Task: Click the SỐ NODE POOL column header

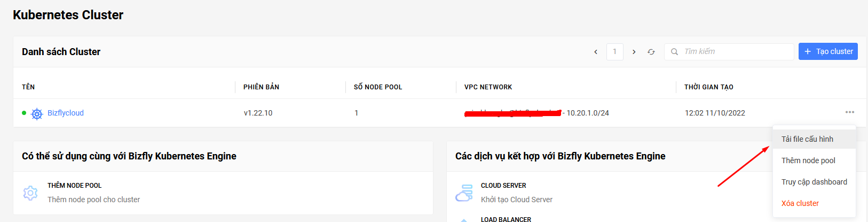Action: click(378, 87)
